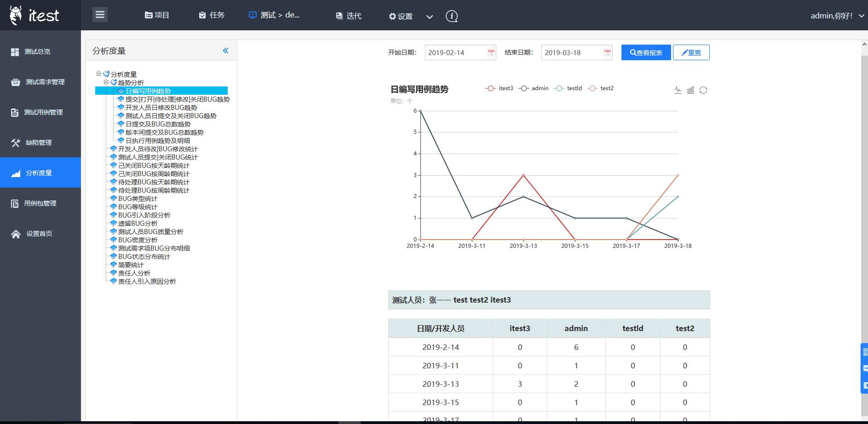Toggle testld legend series
The width and height of the screenshot is (868, 424).
point(568,88)
